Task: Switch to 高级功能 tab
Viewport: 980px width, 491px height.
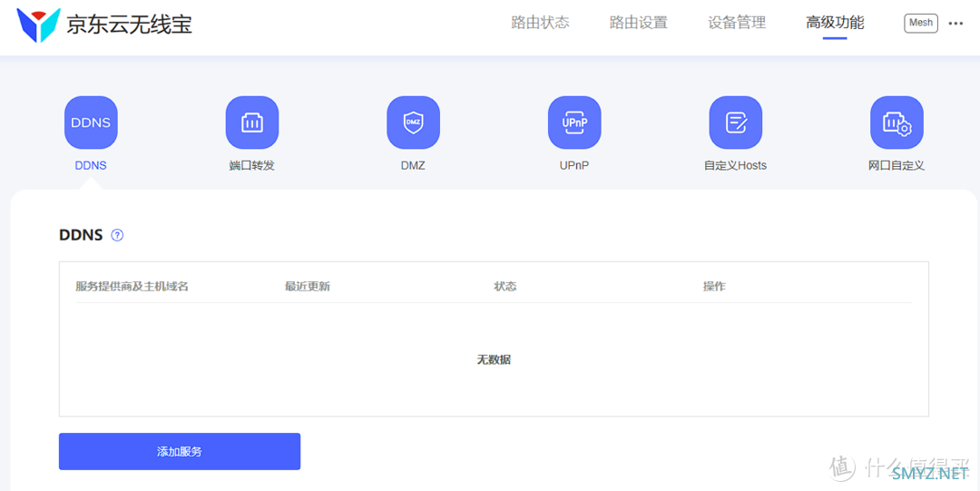Action: tap(835, 23)
